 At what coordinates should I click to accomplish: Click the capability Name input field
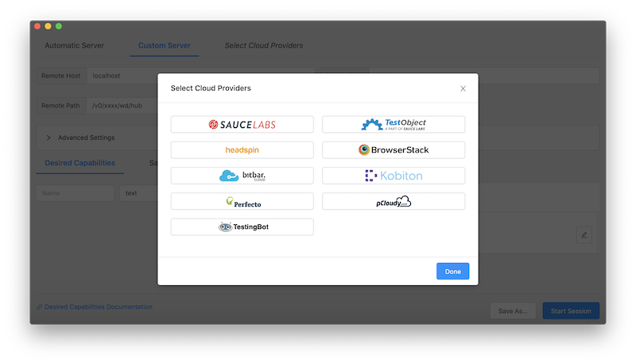[76, 193]
